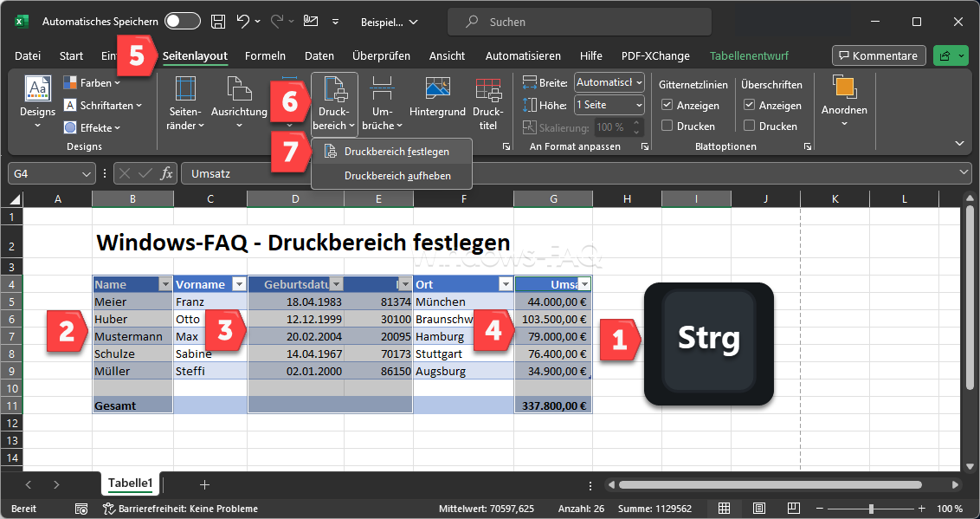Enable Überschriften Drucken checkbox
Screen dimensions: 980x519
(750, 127)
